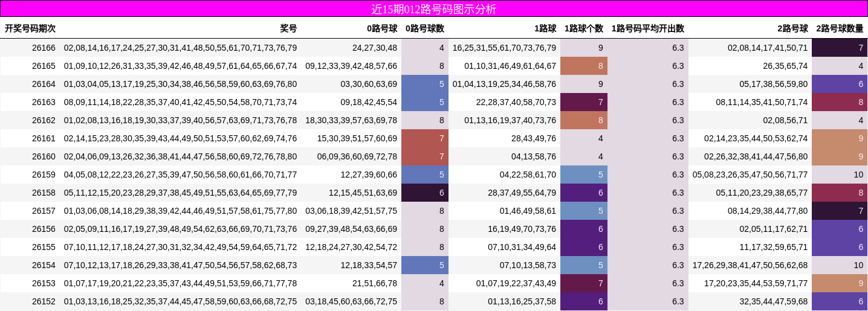Screen dimensions: 868x311
Task: Click 1路球 cell 07,10,13,58,73
Action: (528, 265)
